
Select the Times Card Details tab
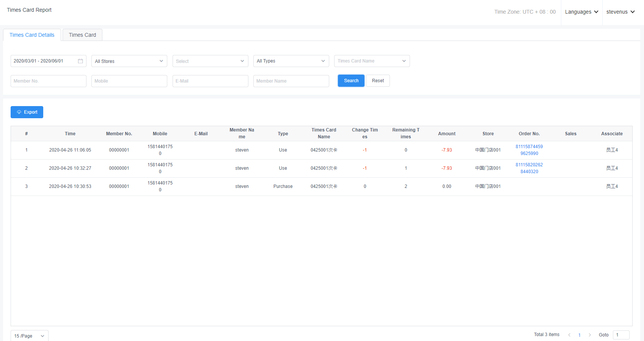coord(32,35)
